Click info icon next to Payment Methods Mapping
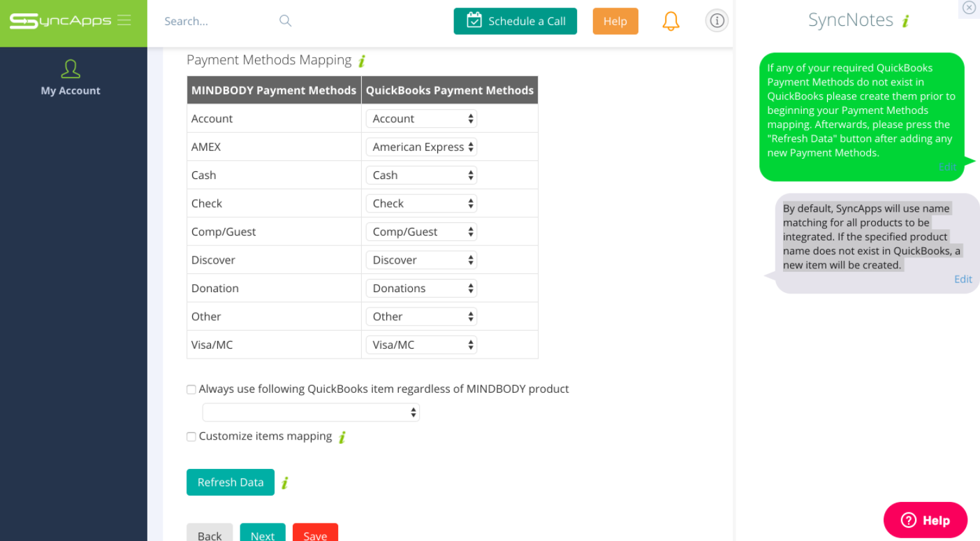Viewport: 980px width, 541px height. tap(362, 61)
